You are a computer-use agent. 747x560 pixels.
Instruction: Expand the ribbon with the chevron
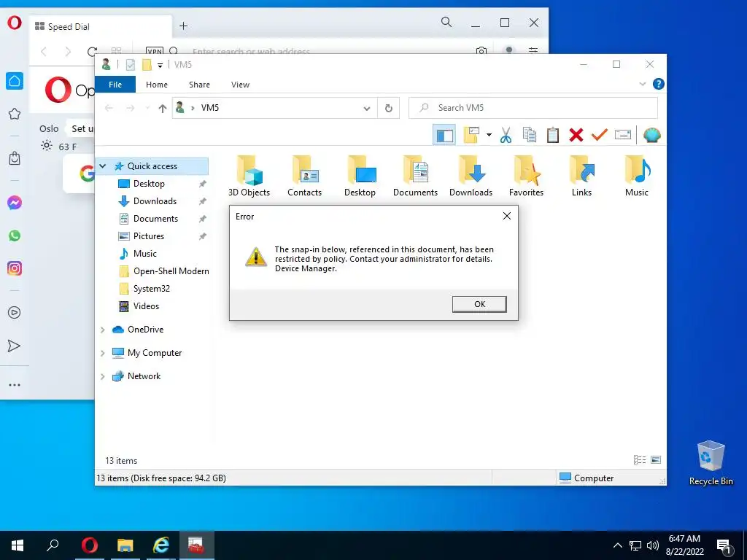pyautogui.click(x=642, y=85)
